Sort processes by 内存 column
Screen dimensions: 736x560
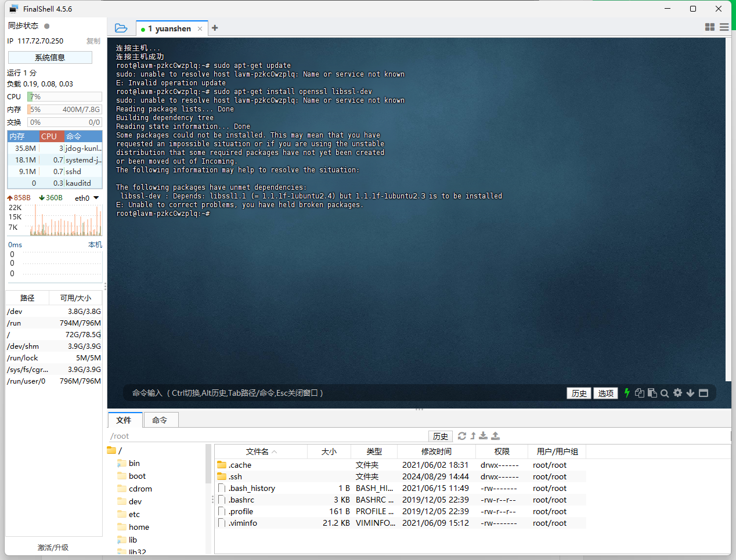coord(23,136)
